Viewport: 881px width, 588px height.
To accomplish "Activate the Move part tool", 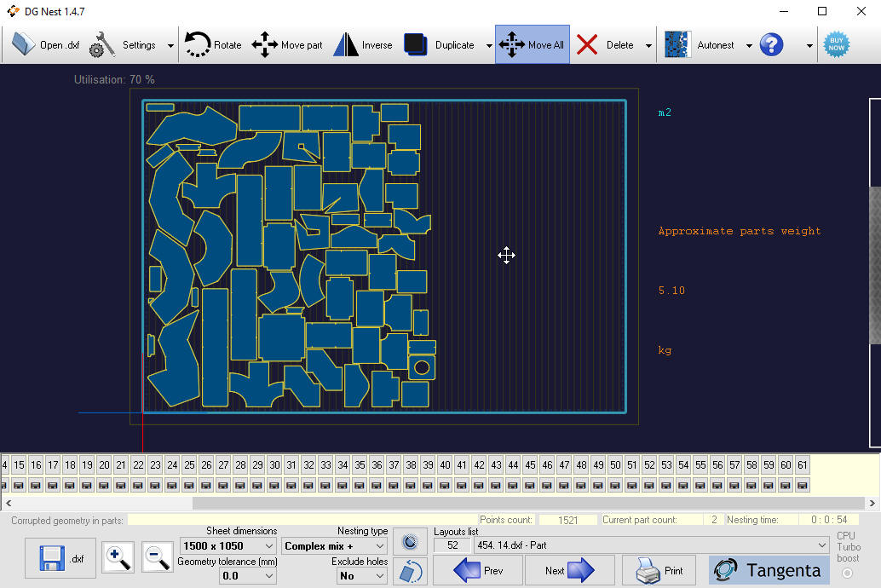I will click(x=287, y=44).
